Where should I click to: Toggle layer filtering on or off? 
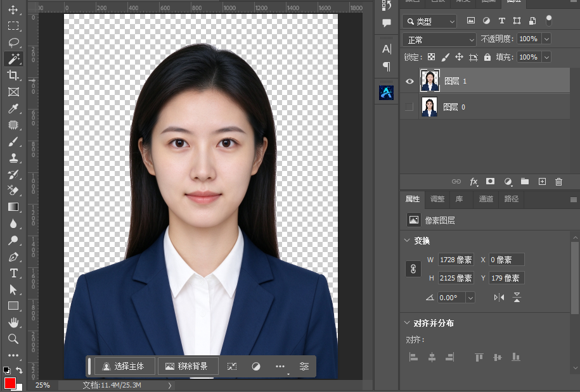coord(549,21)
